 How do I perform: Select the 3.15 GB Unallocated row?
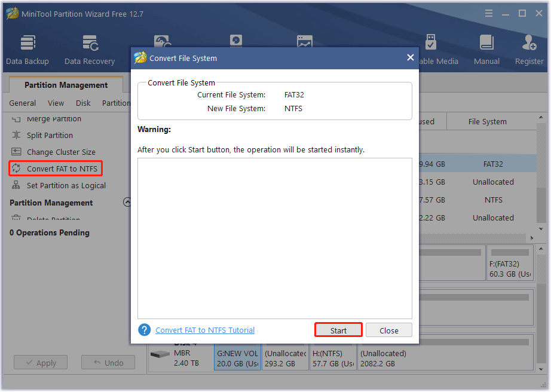tap(477, 182)
